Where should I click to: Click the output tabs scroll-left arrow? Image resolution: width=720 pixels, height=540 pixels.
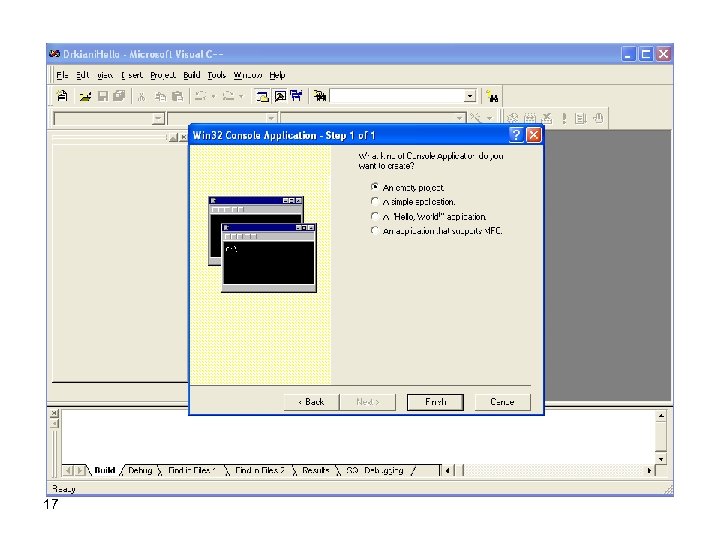pos(69,470)
